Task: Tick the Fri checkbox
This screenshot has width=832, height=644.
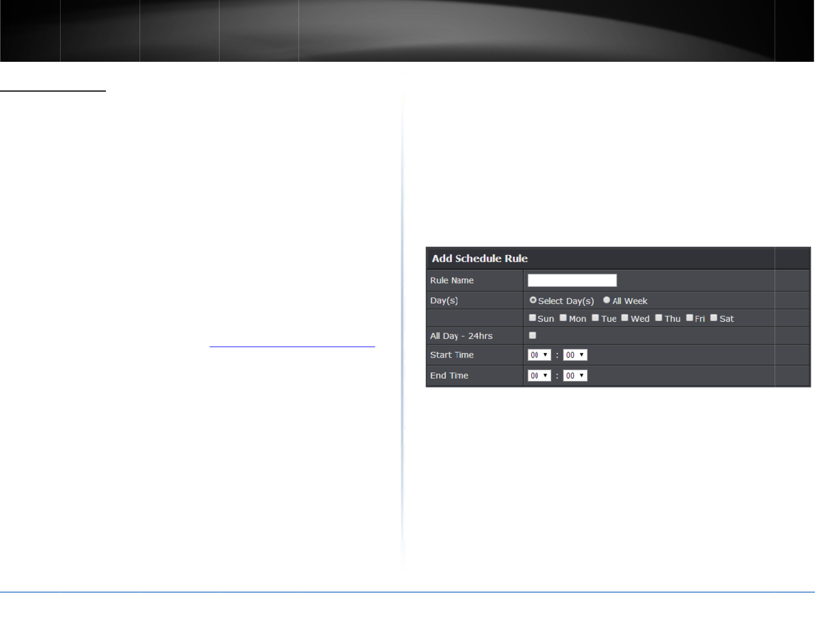Action: [690, 318]
